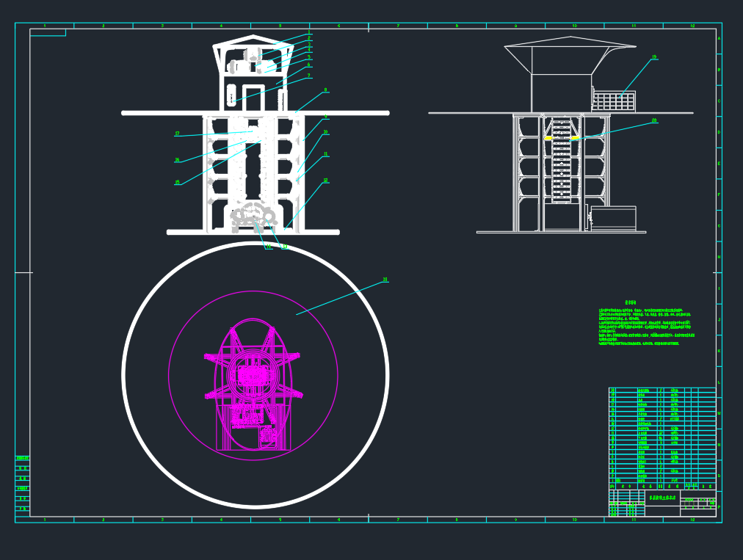Click zone letter A on the right border
Screen dimensions: 743x560
pos(719,38)
